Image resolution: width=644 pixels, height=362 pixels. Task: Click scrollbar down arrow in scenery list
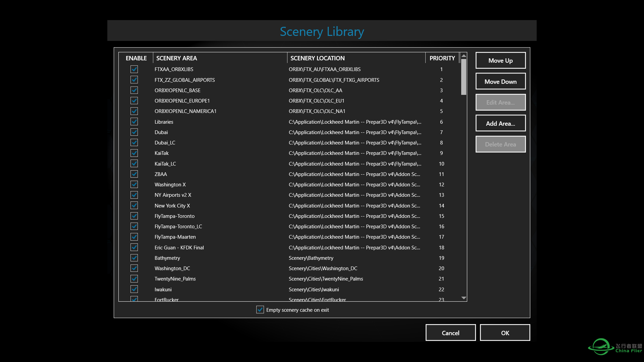click(x=464, y=298)
